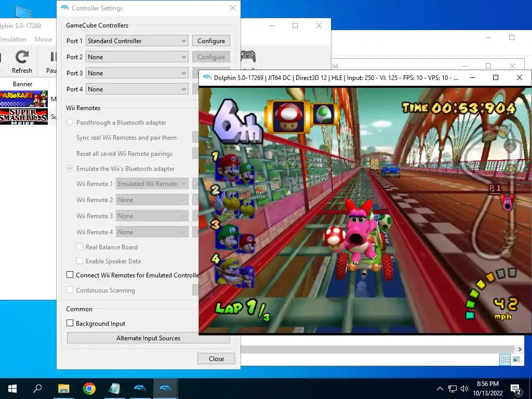The image size is (532, 399).
Task: Toggle Enable Speaker Data checkbox
Action: coord(79,261)
